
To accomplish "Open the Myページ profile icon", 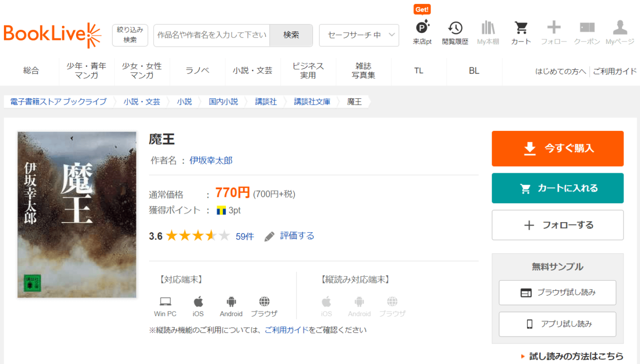I will click(x=620, y=32).
